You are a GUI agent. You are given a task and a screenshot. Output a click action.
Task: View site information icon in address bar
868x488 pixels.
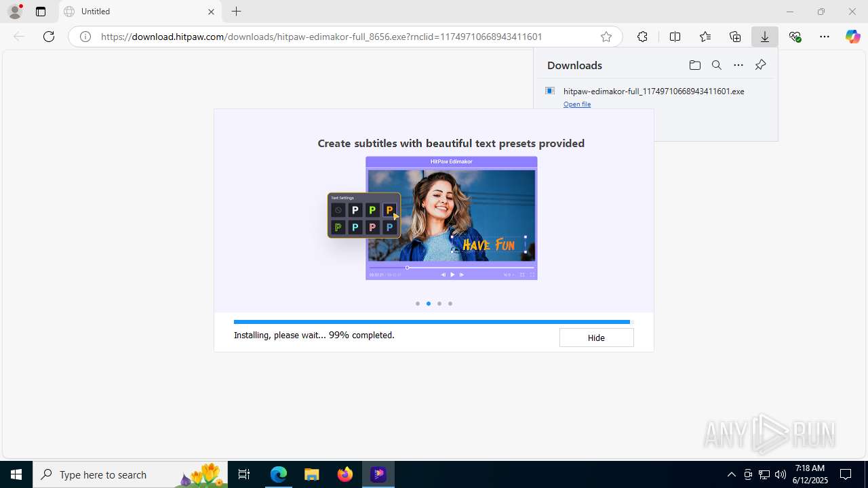[x=85, y=37]
